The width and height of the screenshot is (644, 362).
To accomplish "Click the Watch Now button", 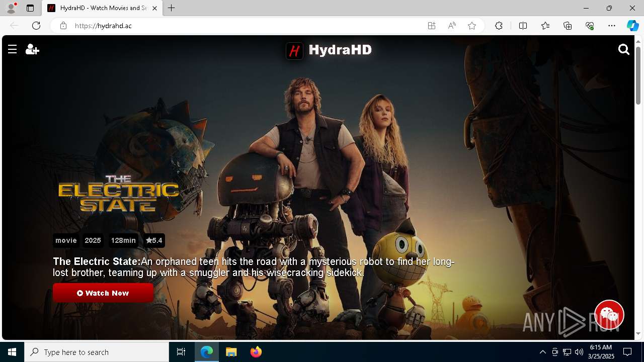I will 103,293.
